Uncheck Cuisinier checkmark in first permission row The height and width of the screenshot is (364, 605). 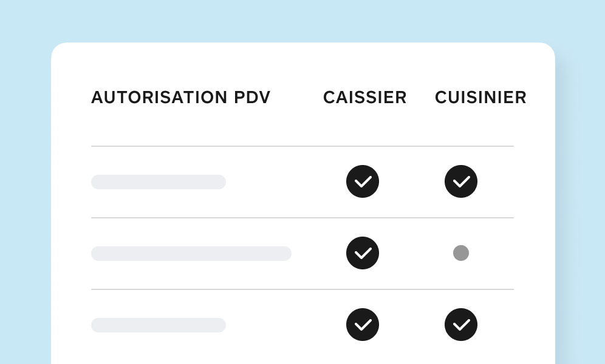461,181
